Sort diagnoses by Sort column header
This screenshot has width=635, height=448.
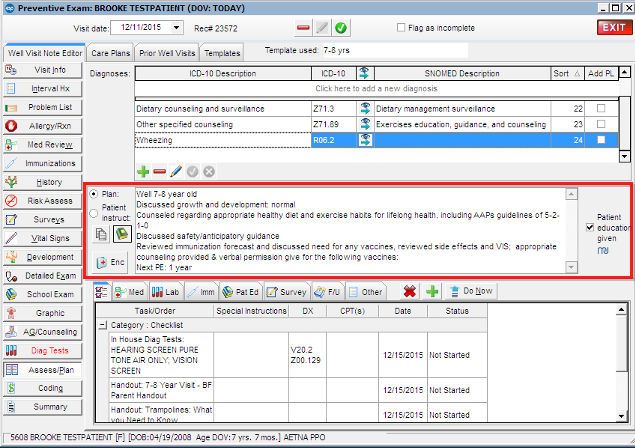click(567, 73)
